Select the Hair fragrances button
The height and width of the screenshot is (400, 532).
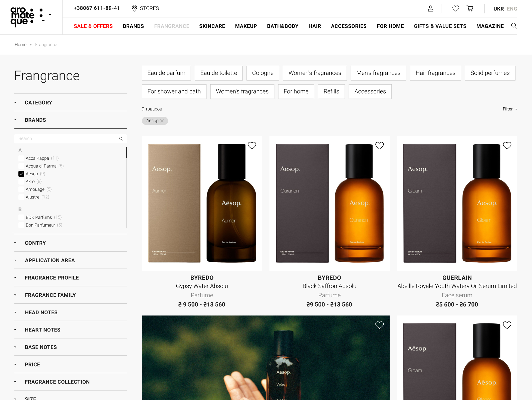tap(435, 73)
